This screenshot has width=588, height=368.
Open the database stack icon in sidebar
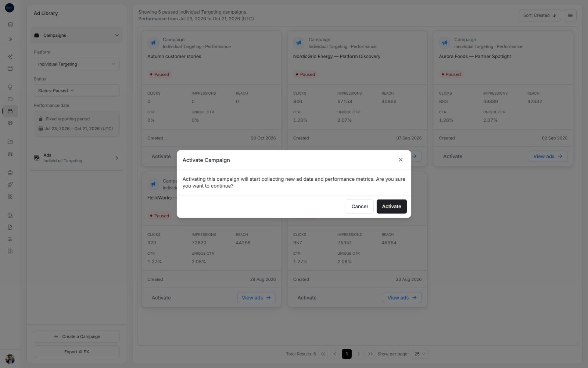pos(10,25)
